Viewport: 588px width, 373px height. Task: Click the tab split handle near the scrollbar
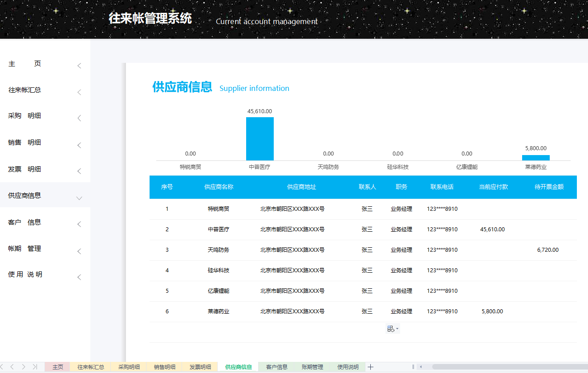(x=414, y=367)
